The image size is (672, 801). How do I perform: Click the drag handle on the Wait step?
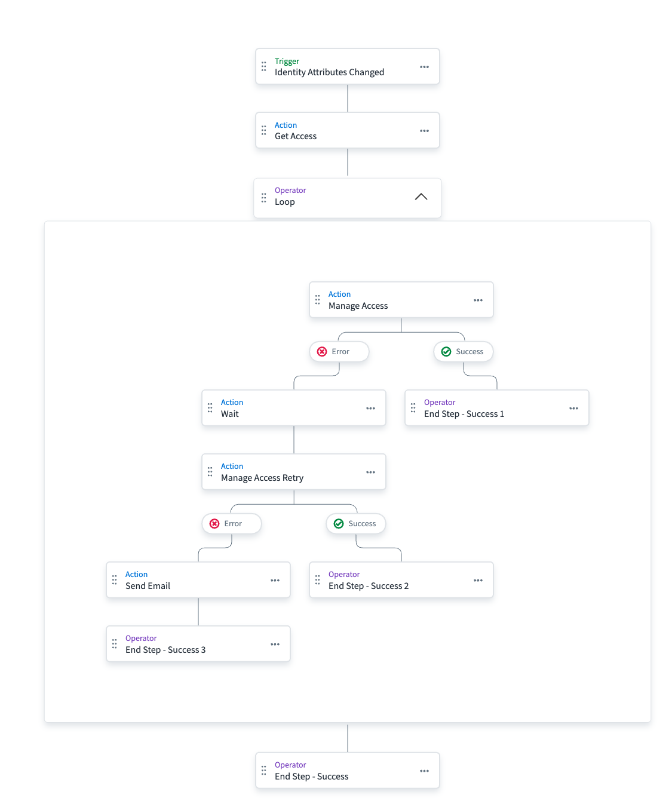[210, 408]
